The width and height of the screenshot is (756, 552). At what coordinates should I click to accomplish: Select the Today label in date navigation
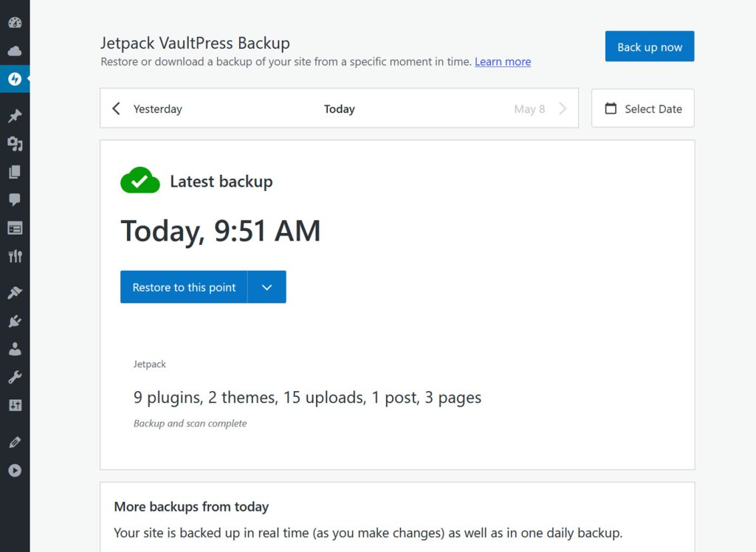click(x=340, y=109)
